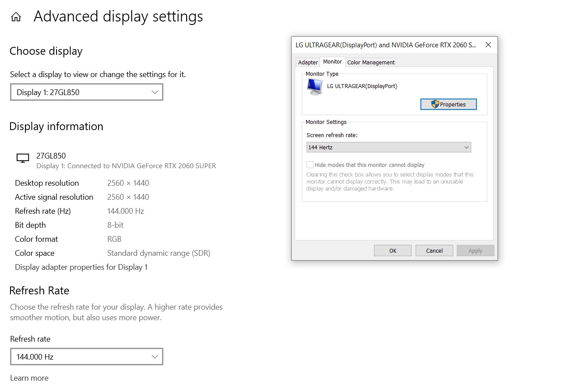
Task: Cancel the monitor properties dialog
Action: (434, 251)
